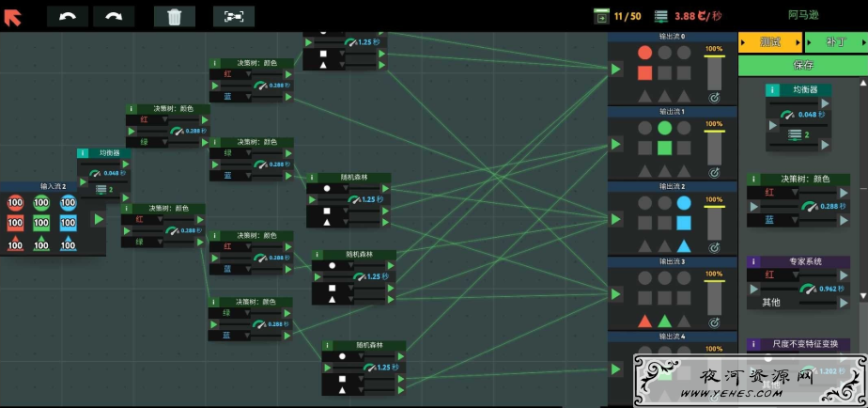Click the red triangle cell in 输出流 3
868x408 pixels.
(644, 321)
